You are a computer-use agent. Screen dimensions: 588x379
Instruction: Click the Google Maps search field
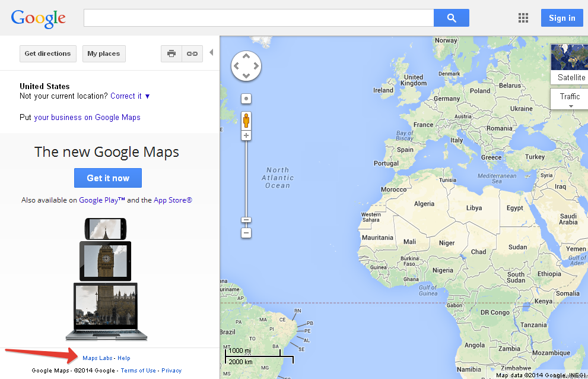258,18
